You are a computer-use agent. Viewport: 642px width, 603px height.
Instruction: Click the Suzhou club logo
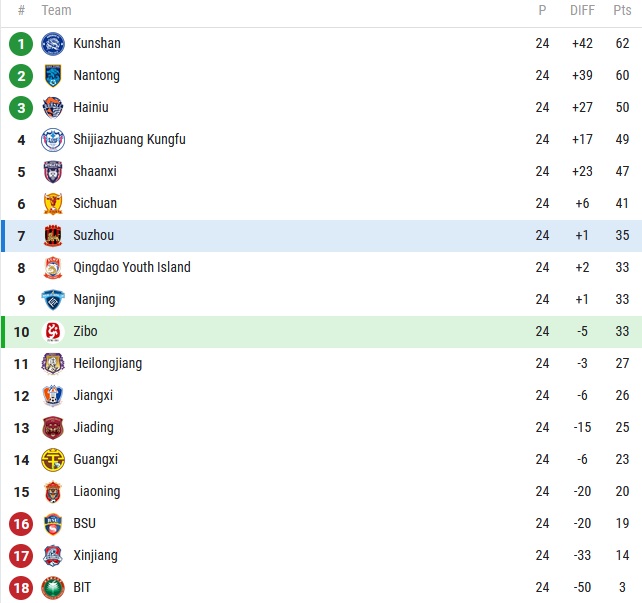(53, 236)
